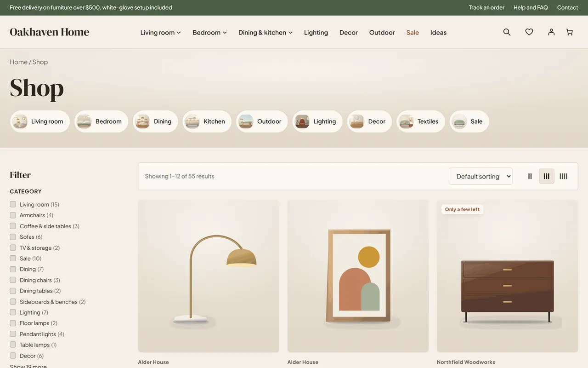Select the Textiles category pill
588x368 pixels.
pyautogui.click(x=421, y=121)
